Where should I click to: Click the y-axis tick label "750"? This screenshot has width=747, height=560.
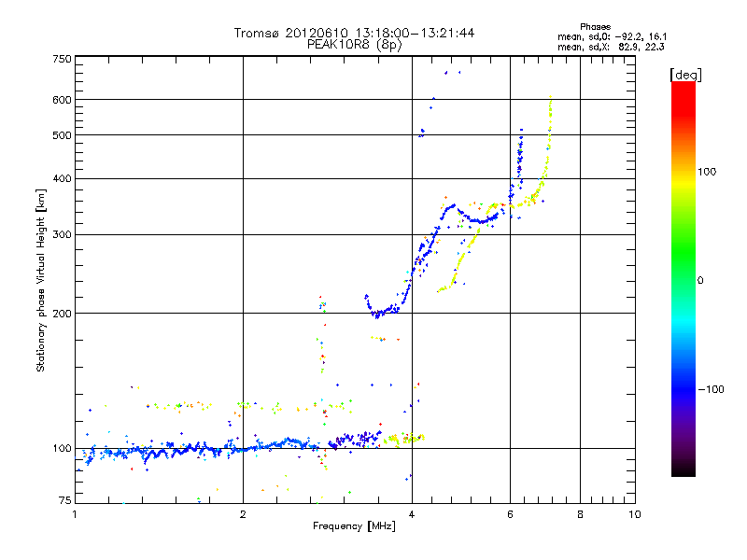[63, 59]
